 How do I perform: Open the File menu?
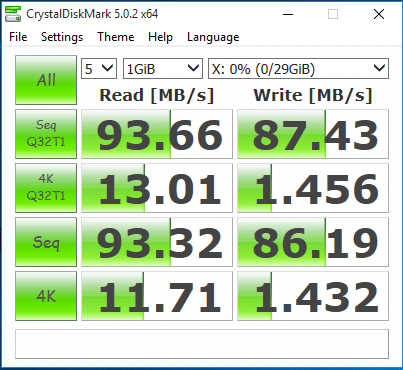click(18, 37)
